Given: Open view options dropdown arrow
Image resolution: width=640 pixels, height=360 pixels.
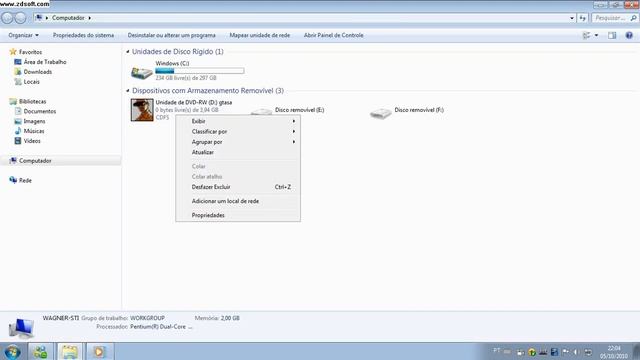Looking at the screenshot, I should click(x=596, y=36).
